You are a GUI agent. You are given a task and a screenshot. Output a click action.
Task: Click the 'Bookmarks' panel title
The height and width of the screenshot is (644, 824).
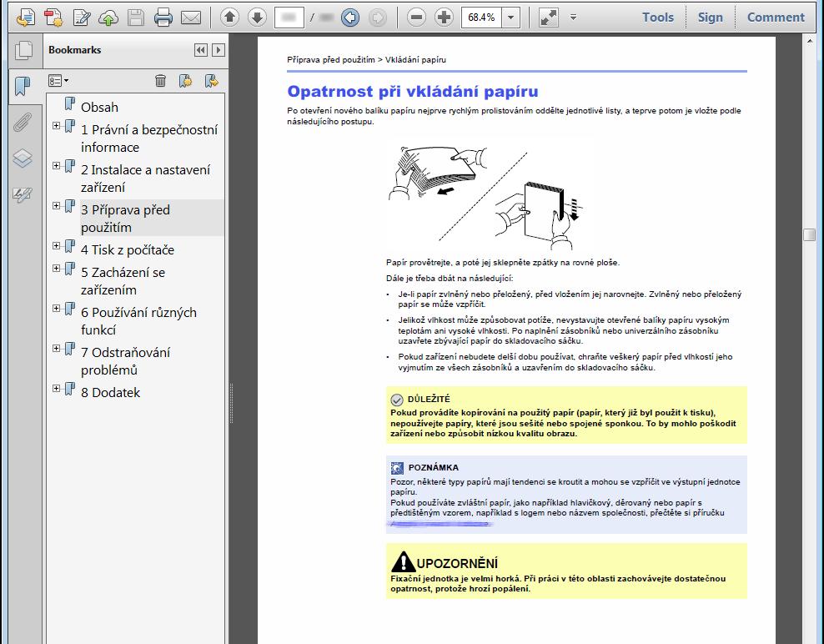[x=74, y=50]
